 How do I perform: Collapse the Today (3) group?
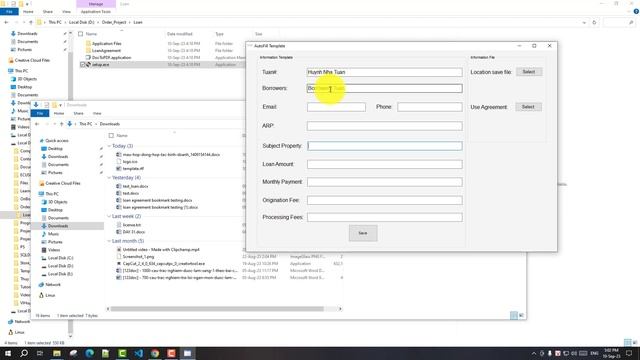109,146
